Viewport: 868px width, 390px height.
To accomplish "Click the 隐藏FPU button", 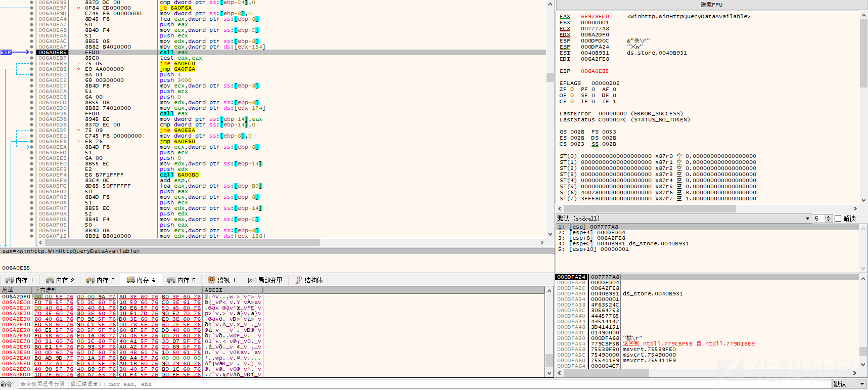I will click(711, 5).
